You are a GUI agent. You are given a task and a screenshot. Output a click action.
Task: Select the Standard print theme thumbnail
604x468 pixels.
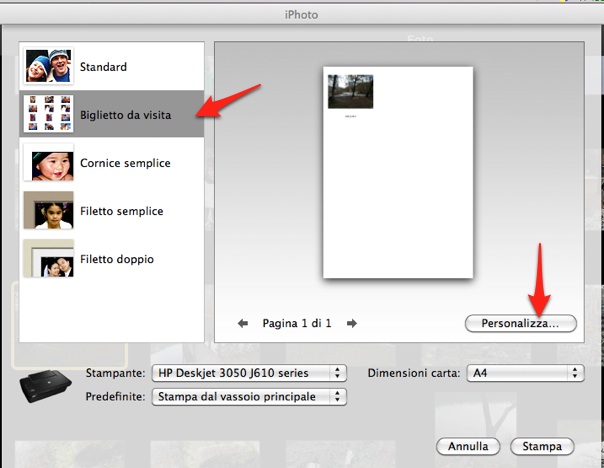click(49, 66)
